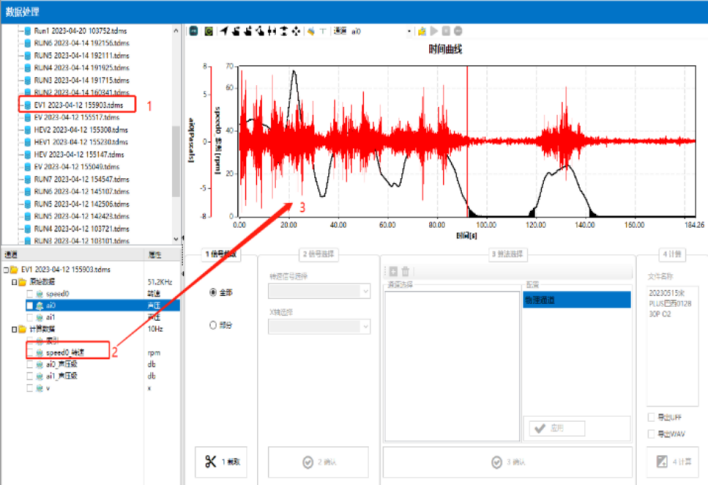Select EV1 2023-04-12 155903.tdms in file list
708x485 pixels.
point(77,104)
